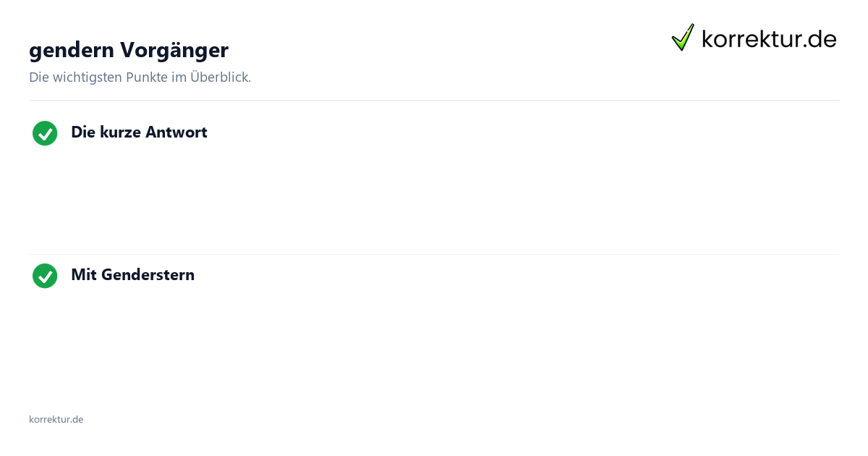Click the gendern Vorgänger page title
The width and height of the screenshot is (868, 456).
pos(129,50)
